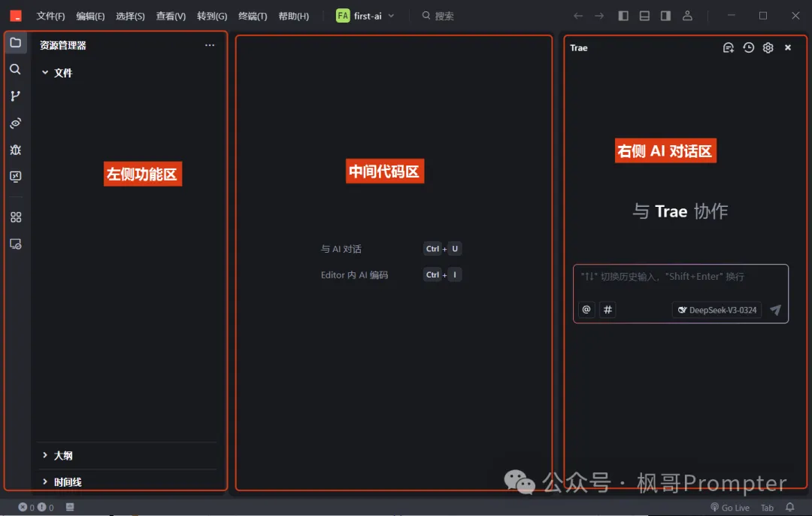
Task: Open the Remote Explorer monitor icon
Action: 16,244
